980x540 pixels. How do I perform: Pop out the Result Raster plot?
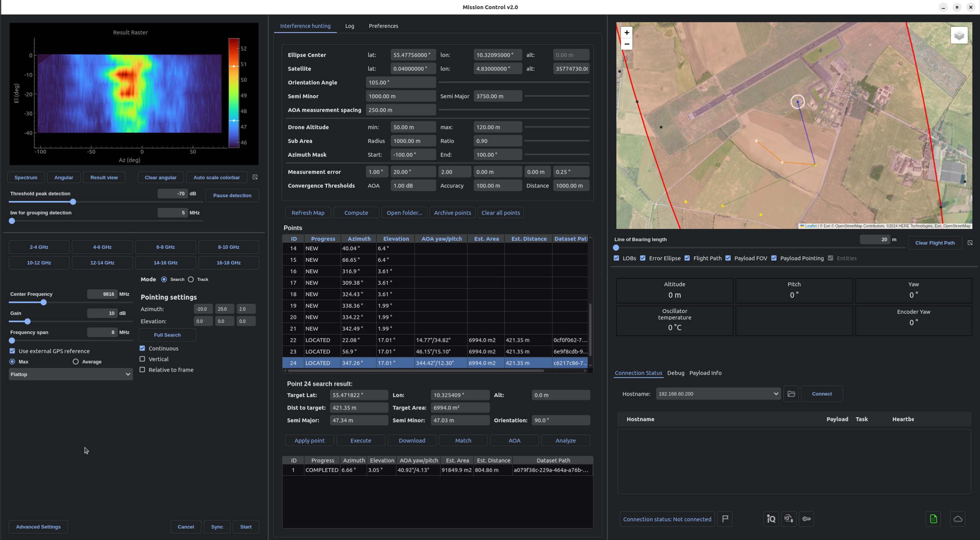pyautogui.click(x=255, y=177)
